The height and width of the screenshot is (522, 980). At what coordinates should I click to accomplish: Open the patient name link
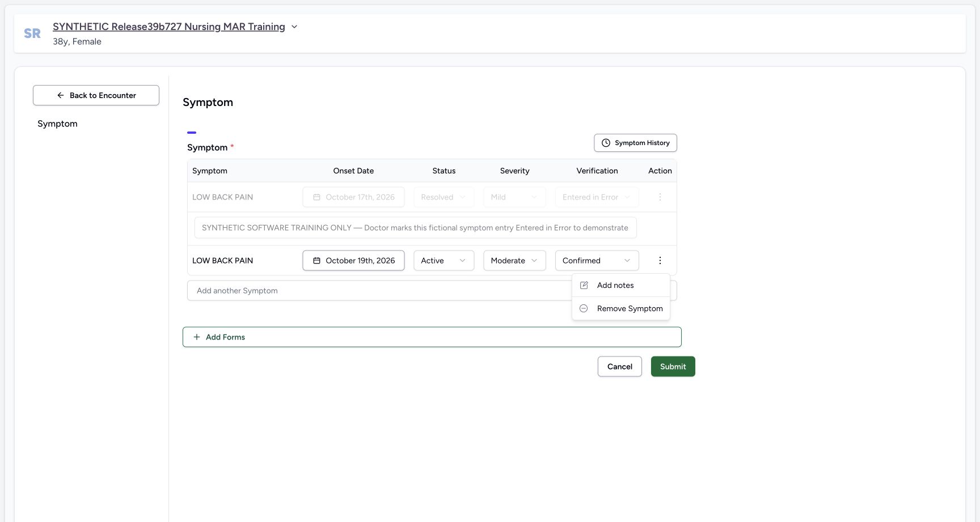(x=169, y=27)
